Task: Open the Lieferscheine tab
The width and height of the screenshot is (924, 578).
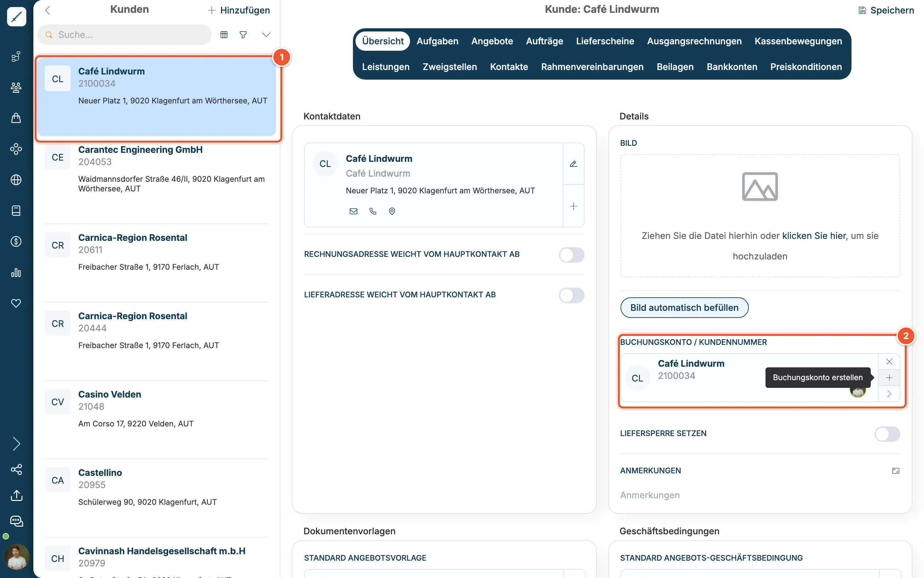Action: (x=605, y=41)
